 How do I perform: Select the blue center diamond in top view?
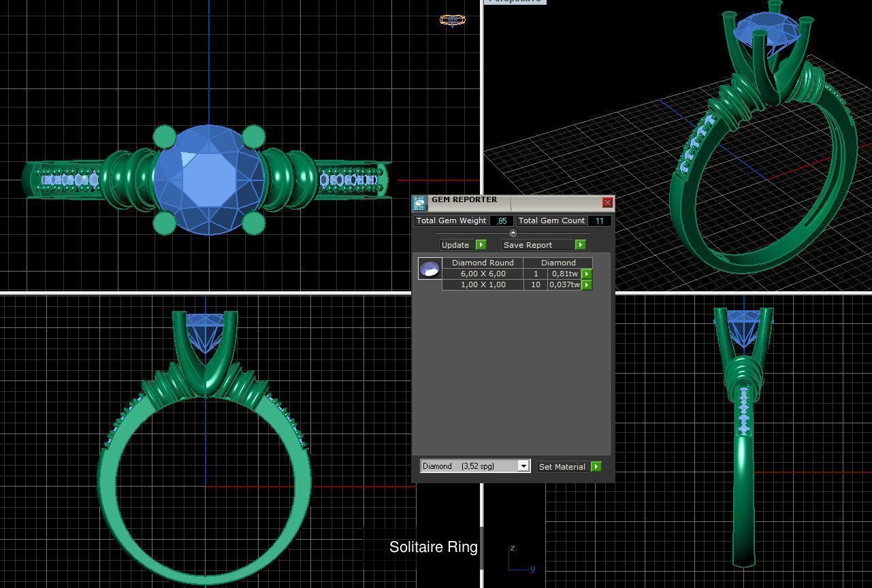pyautogui.click(x=208, y=180)
